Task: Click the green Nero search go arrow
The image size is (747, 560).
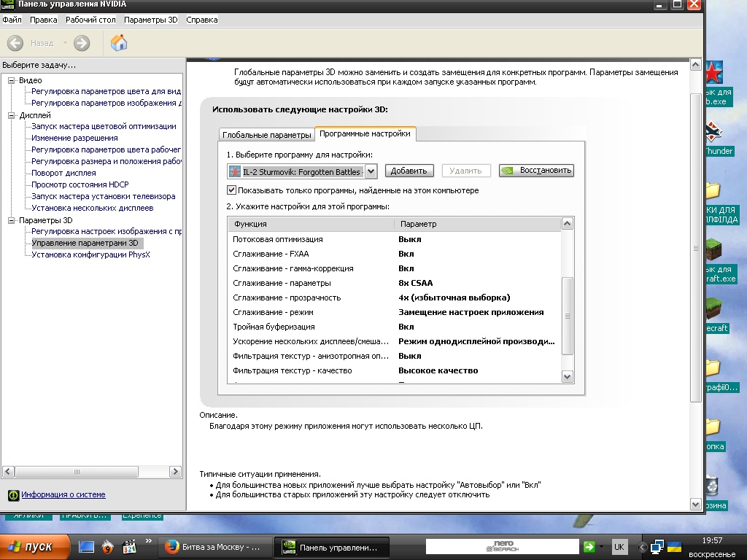Action: point(589,547)
